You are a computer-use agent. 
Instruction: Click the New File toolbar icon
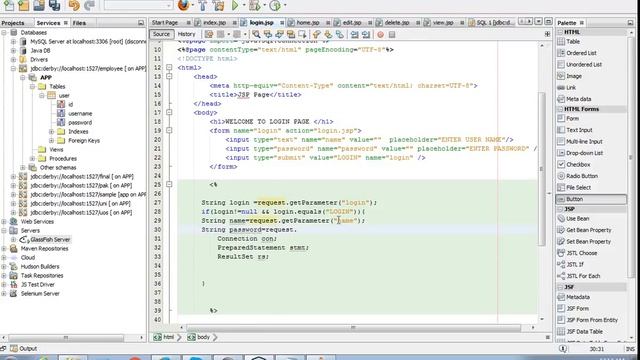[8, 5]
